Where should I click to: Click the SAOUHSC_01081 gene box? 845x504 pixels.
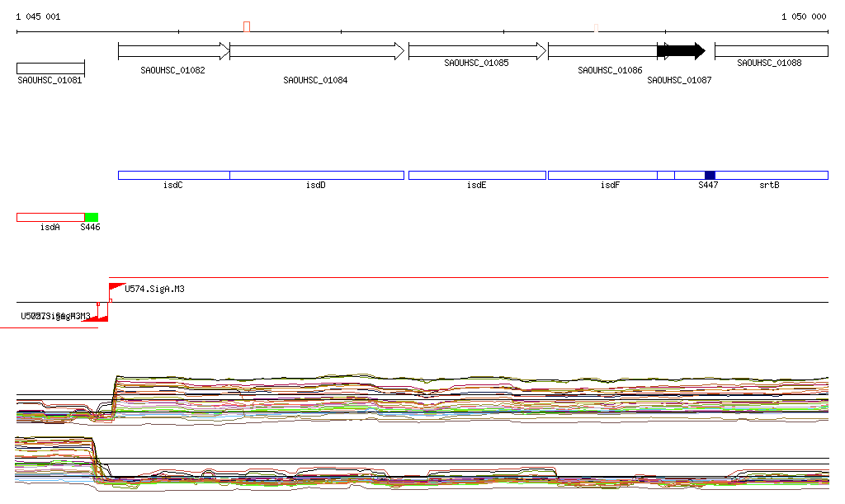tap(50, 68)
